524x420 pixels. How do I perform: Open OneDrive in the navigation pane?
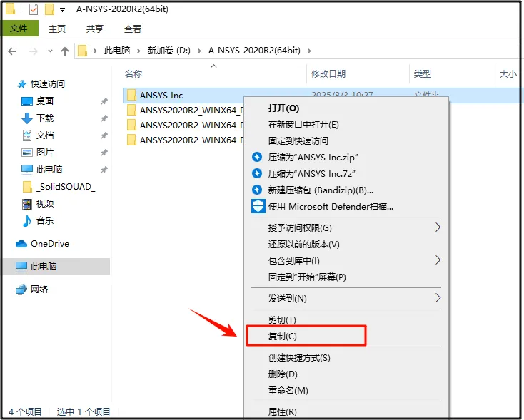(x=42, y=244)
